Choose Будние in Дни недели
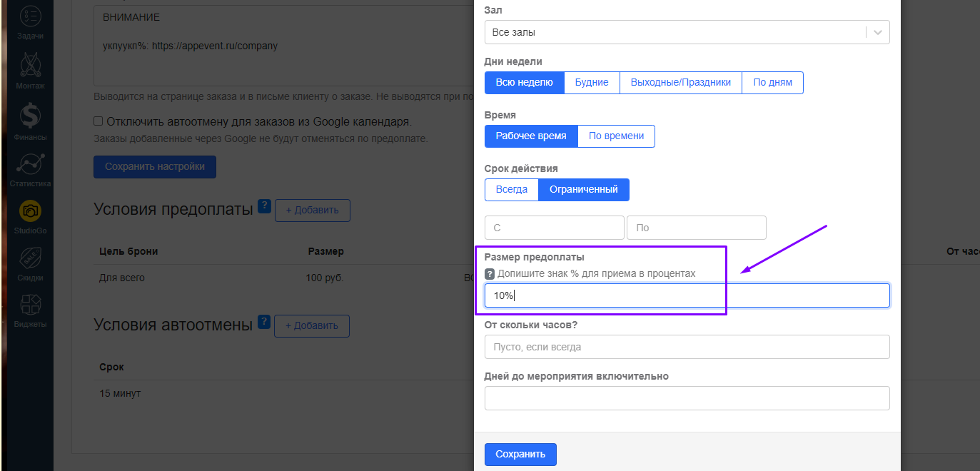Screen dimensions: 980x471 [x=592, y=83]
